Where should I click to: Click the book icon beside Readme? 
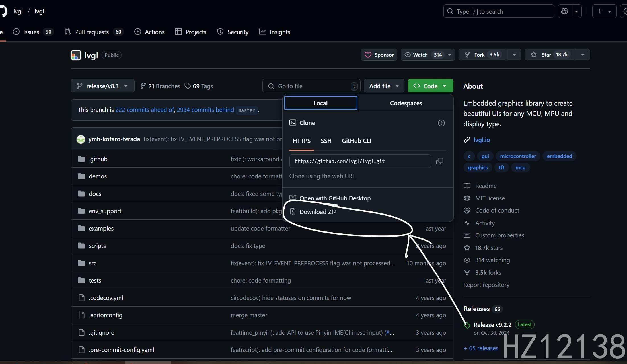pyautogui.click(x=467, y=186)
